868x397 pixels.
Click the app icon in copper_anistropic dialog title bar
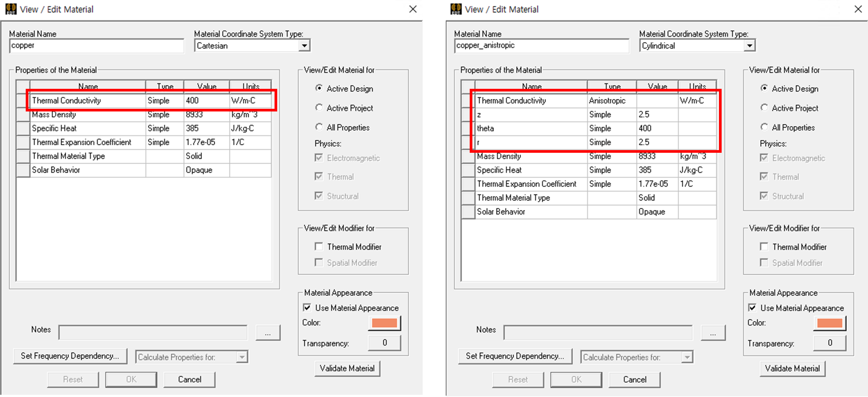[x=456, y=9]
